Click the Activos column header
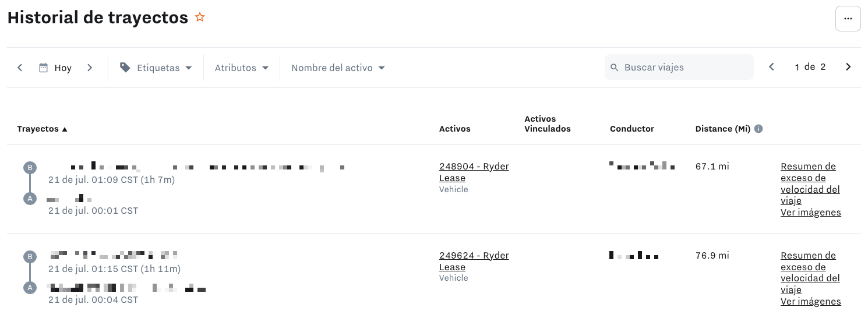Image resolution: width=868 pixels, height=318 pixels. pos(454,129)
